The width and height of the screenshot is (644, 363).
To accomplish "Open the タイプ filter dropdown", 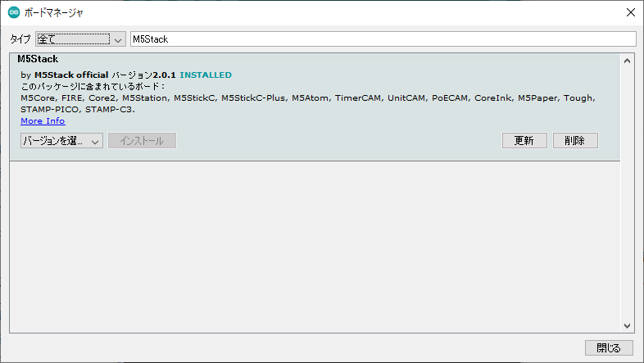I will click(x=80, y=39).
